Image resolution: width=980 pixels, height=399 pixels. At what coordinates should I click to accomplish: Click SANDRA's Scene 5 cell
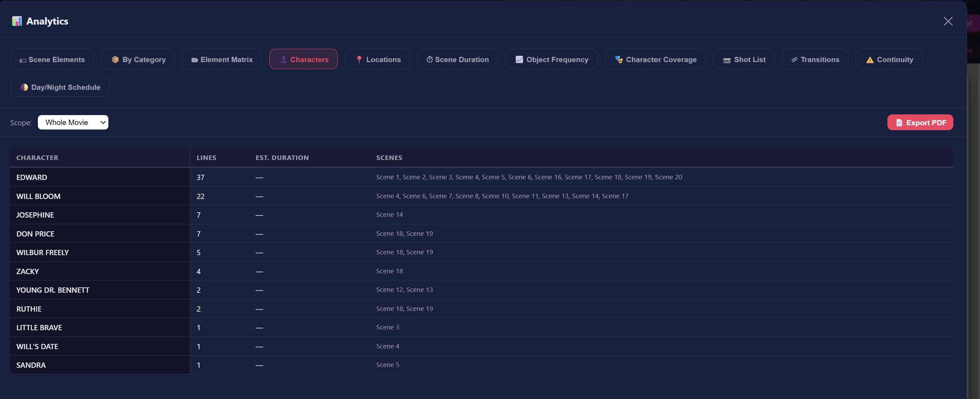click(388, 365)
